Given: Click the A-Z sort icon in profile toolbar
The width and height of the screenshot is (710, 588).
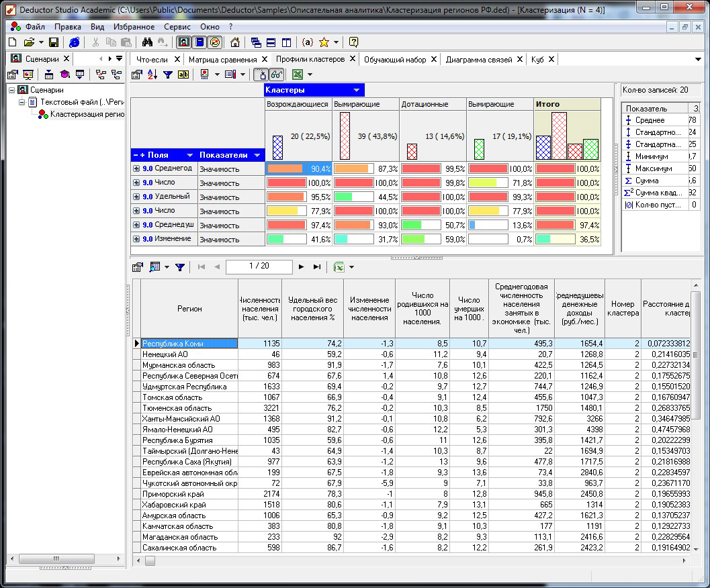Looking at the screenshot, I should pyautogui.click(x=152, y=75).
